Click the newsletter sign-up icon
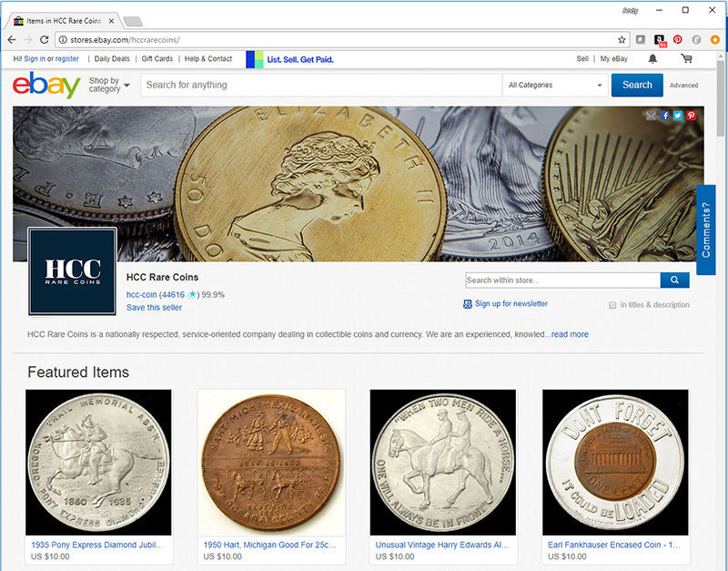This screenshot has height=571, width=728. click(467, 304)
